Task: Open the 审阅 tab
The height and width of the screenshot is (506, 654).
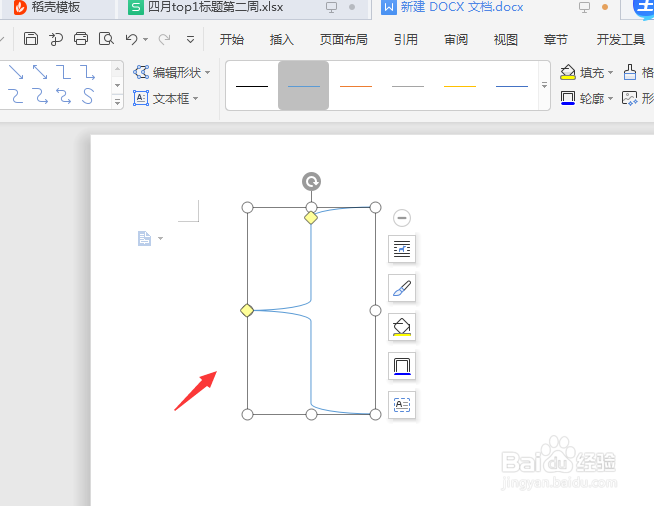Action: [456, 40]
